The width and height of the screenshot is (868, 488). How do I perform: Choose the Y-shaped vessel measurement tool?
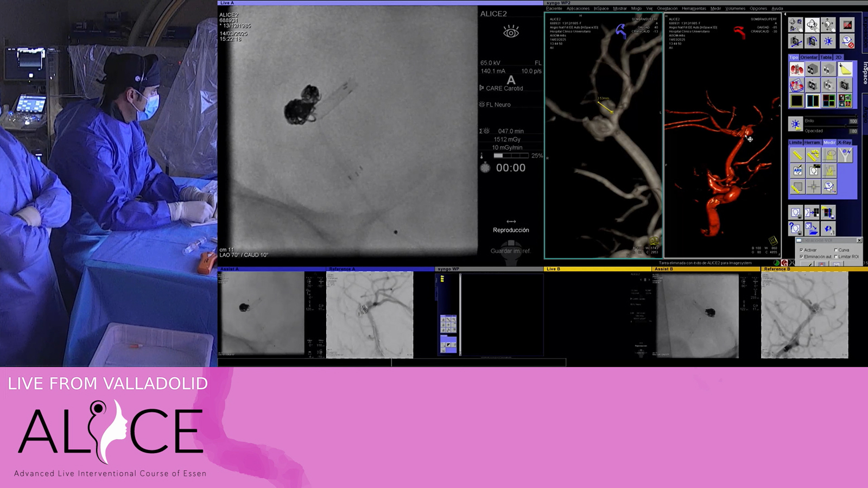click(x=845, y=155)
